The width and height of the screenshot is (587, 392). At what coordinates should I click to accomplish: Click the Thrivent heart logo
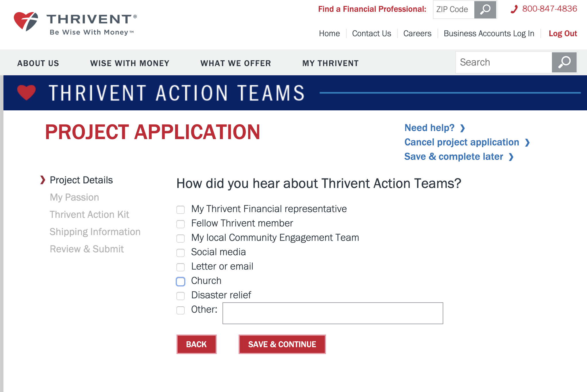(25, 20)
